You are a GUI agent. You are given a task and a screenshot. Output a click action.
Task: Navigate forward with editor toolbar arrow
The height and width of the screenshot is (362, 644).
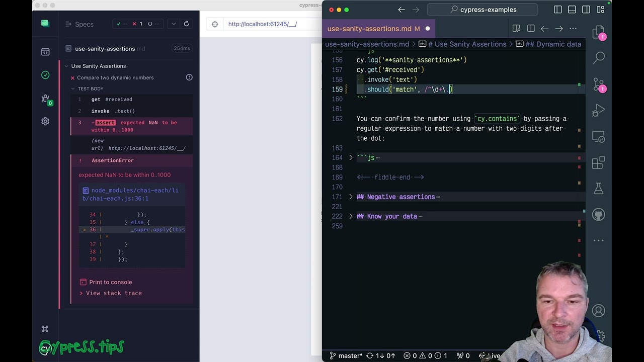click(x=559, y=29)
